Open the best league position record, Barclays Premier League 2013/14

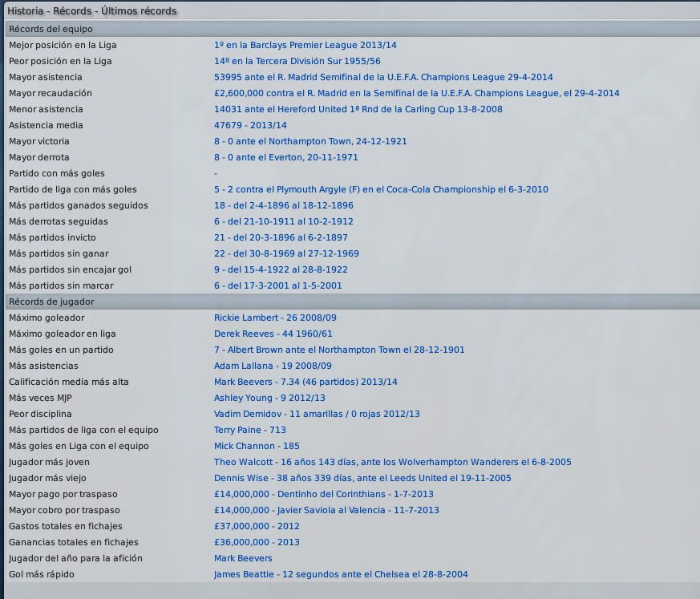(x=305, y=45)
